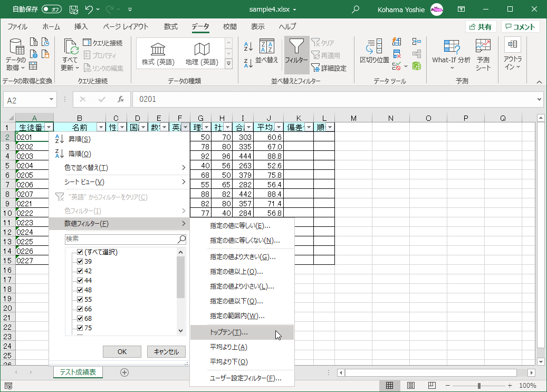Select the 地理 (英語) data type
The width and height of the screenshot is (547, 392).
click(201, 54)
